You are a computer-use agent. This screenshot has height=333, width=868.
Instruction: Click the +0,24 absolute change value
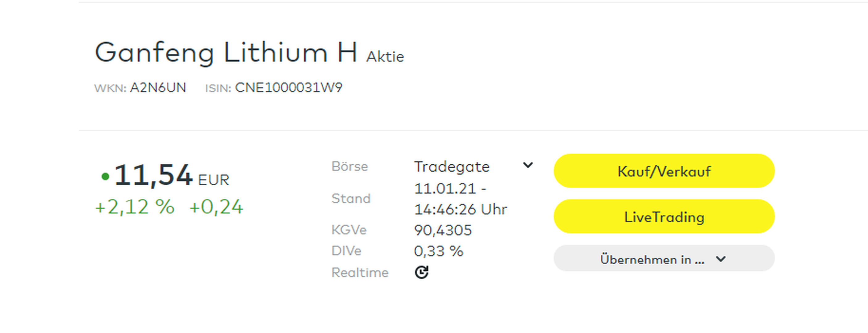point(216,206)
